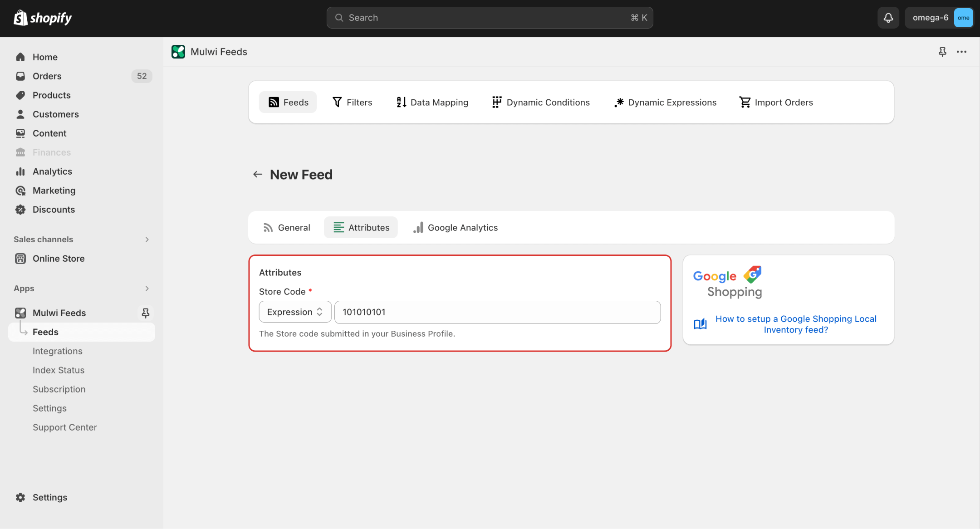Open the Import Orders tab
Viewport: 980px width, 529px height.
click(776, 102)
